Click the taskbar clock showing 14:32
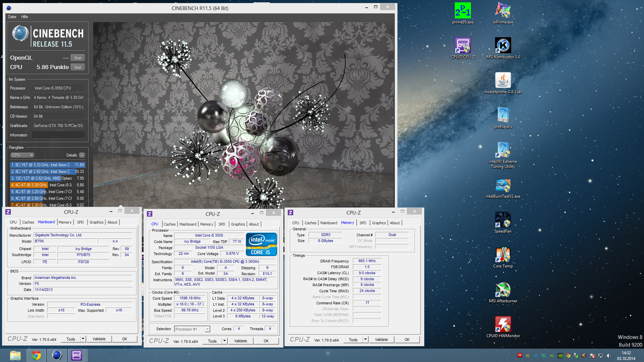Image resolution: width=644 pixels, height=362 pixels. 626,356
